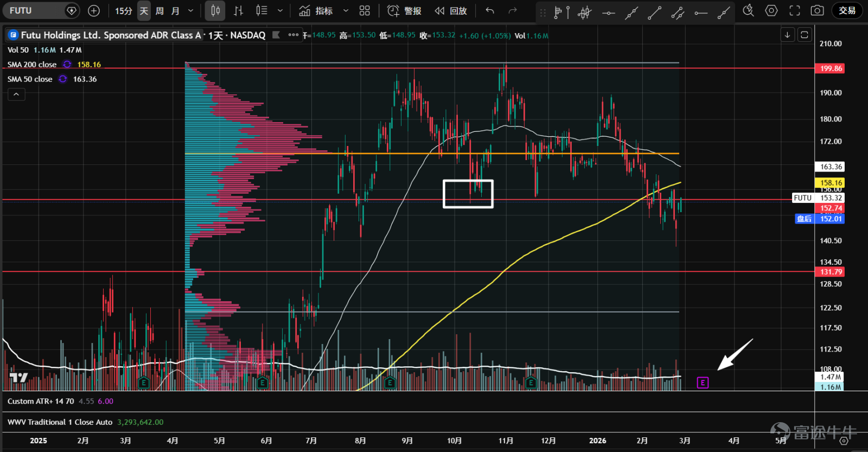This screenshot has height=452, width=868.
Task: Toggle the pane maximize button near price scale
Action: pos(805,35)
